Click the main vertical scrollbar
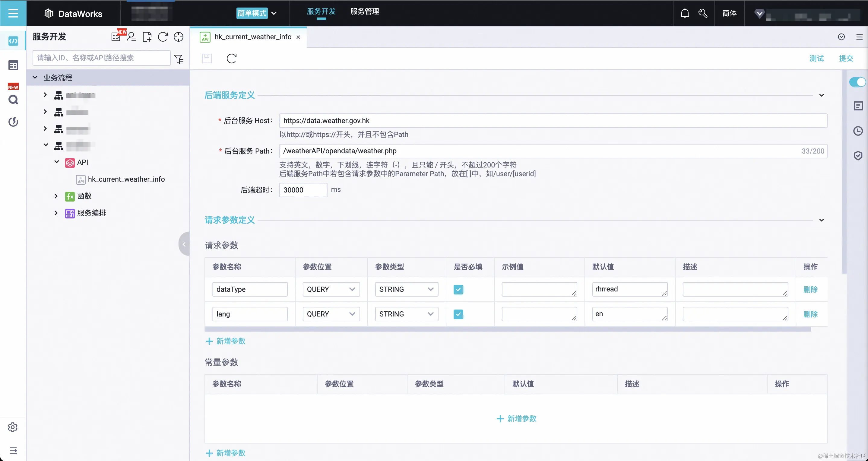This screenshot has width=868, height=461. 844,172
